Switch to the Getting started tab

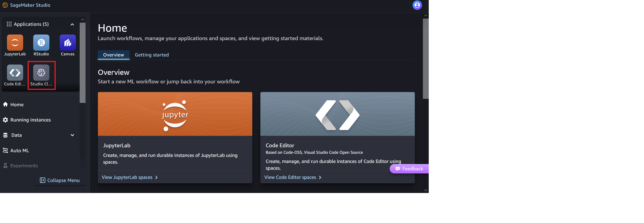[152, 55]
